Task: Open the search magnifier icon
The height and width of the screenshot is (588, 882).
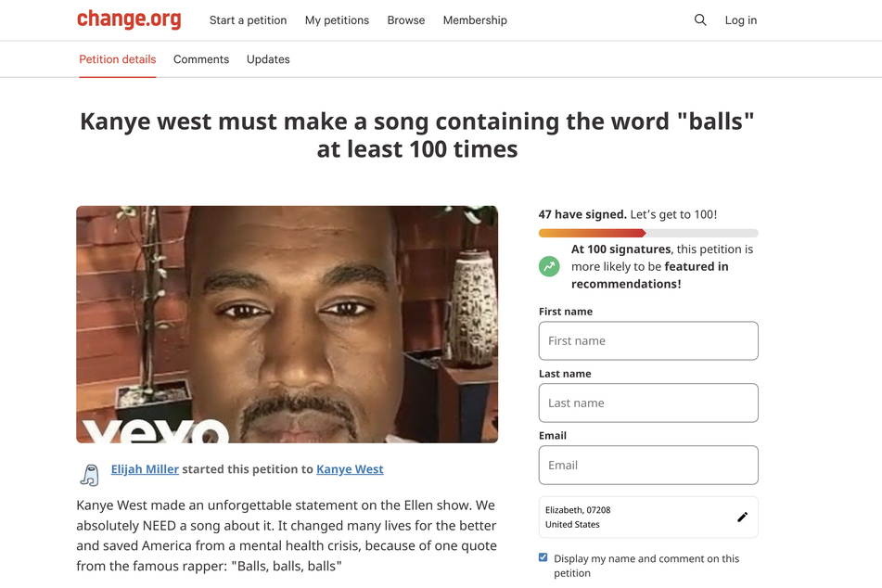Action: (x=699, y=20)
